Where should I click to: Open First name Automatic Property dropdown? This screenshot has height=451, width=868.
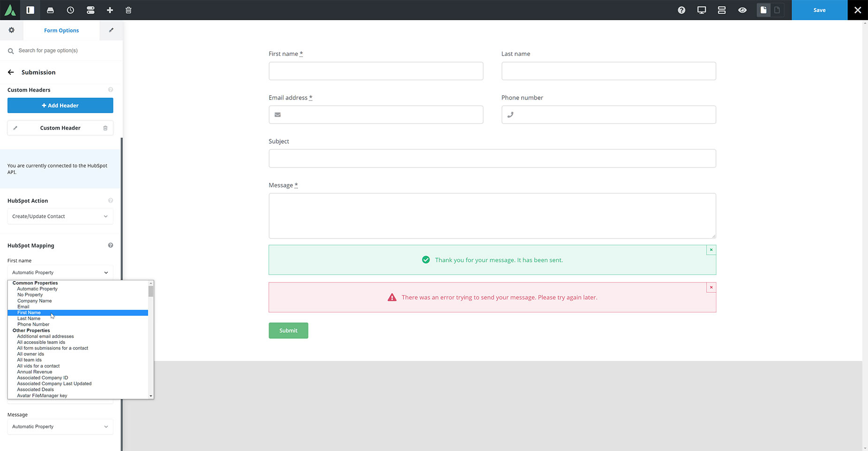(x=60, y=273)
